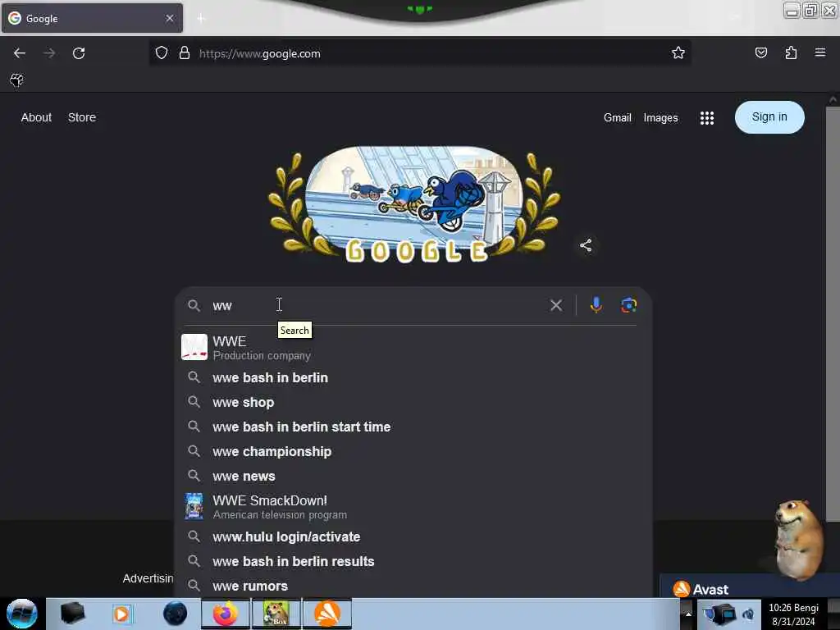Open the extensions puzzle icon

tap(791, 53)
